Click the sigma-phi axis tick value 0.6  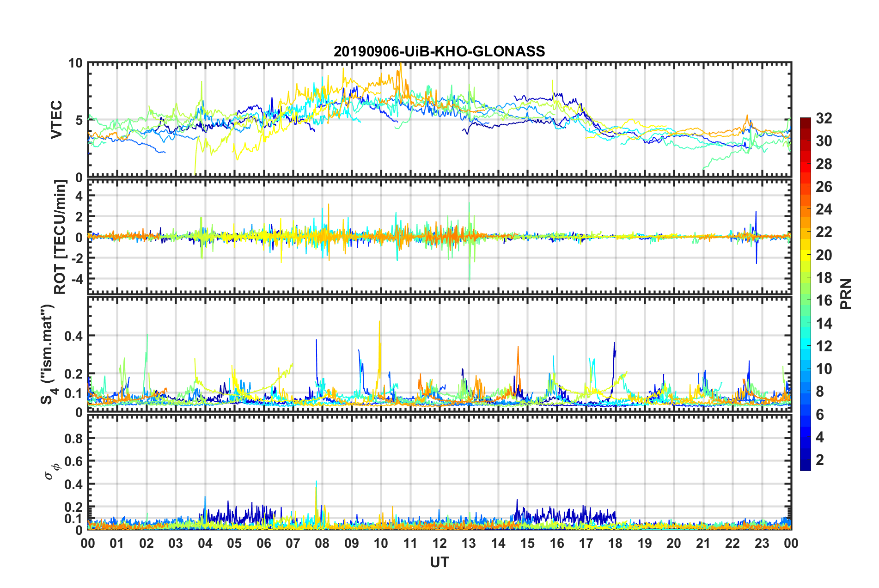[74, 461]
